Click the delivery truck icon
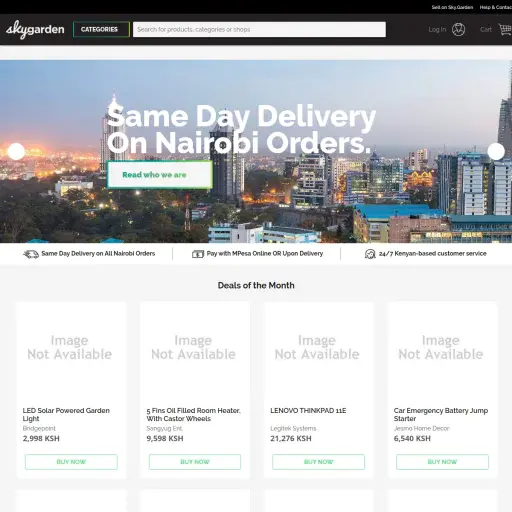 pyautogui.click(x=31, y=254)
